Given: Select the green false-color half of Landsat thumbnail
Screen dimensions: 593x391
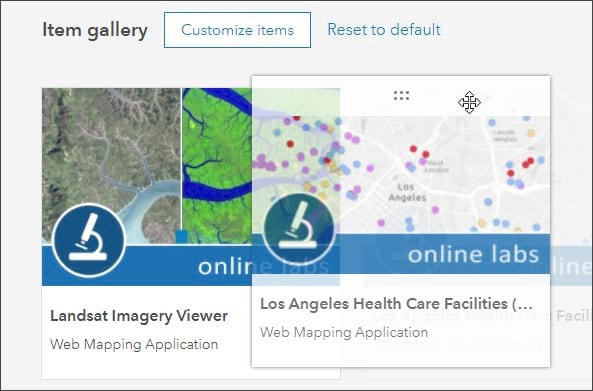Looking at the screenshot, I should (x=217, y=166).
